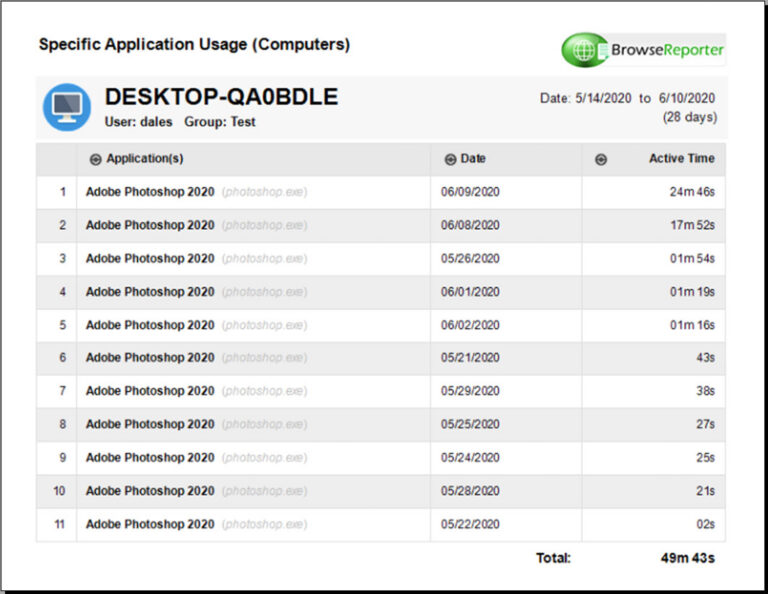Viewport: 768px width, 594px height.
Task: Select Adobe Photoshop 2020 in row 10
Action: 150,491
